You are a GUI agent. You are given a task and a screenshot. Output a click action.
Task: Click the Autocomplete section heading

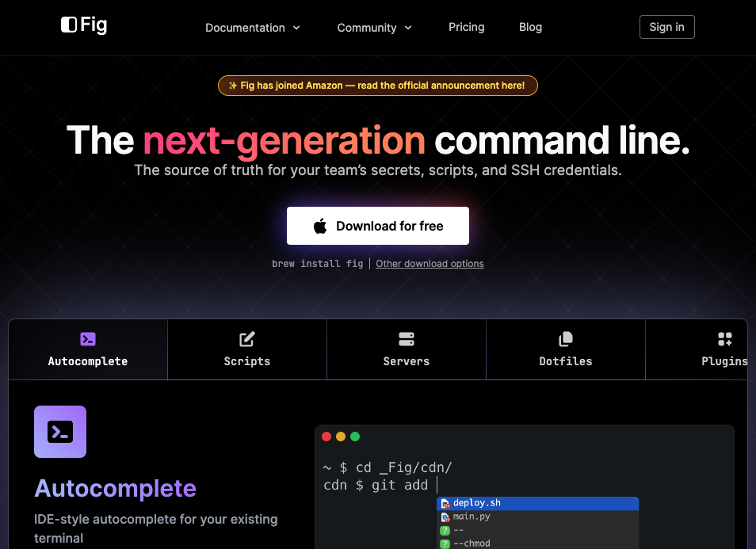(115, 488)
